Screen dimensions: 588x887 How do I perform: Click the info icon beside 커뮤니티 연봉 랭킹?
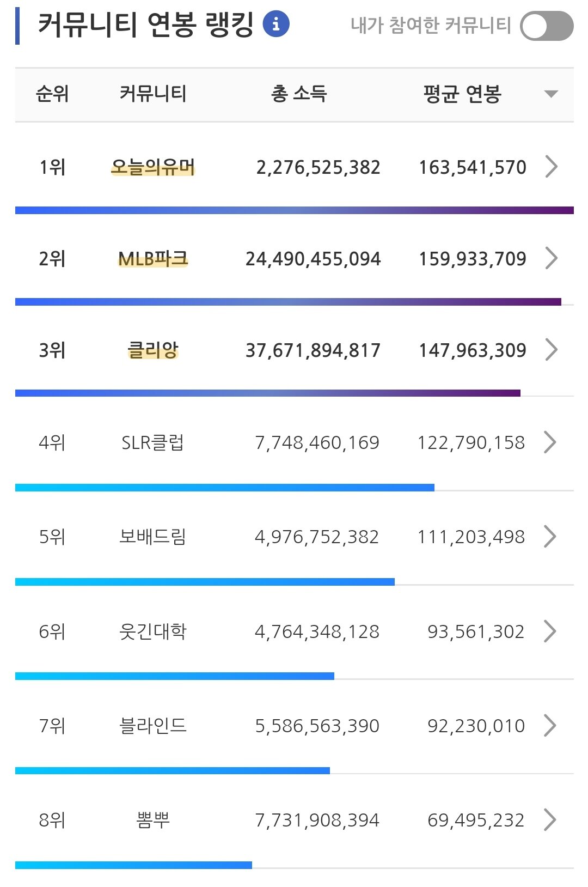276,25
